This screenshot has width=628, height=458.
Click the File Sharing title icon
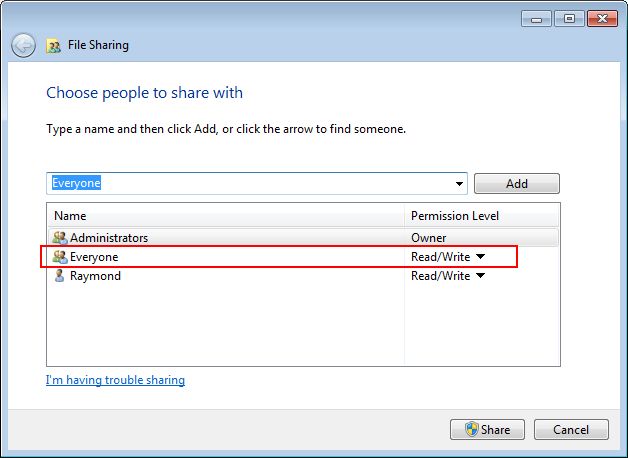pyautogui.click(x=53, y=46)
